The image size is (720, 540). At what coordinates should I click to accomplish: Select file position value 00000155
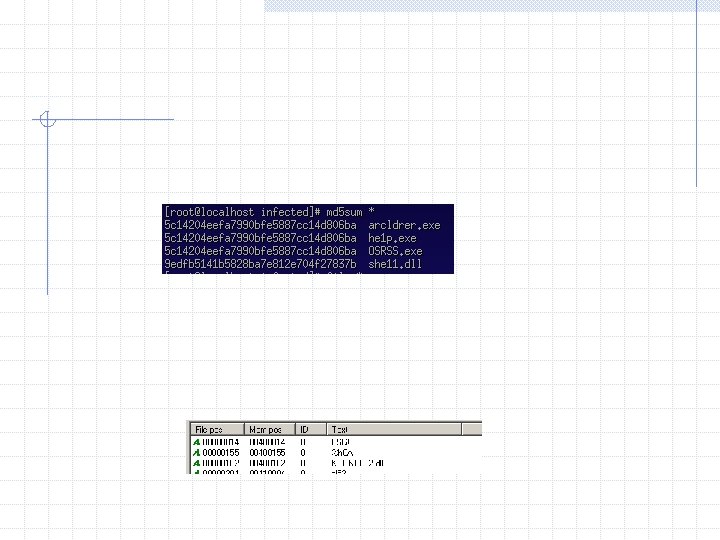(x=221, y=453)
